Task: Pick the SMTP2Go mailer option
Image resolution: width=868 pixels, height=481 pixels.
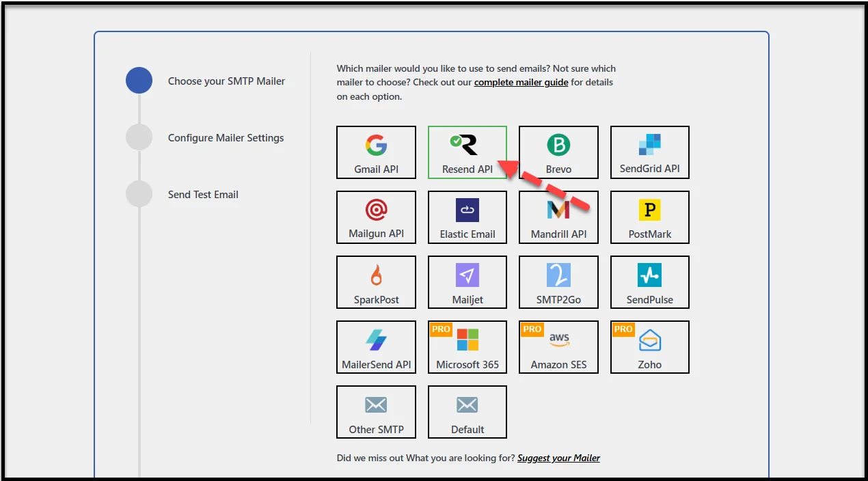Action: point(558,282)
